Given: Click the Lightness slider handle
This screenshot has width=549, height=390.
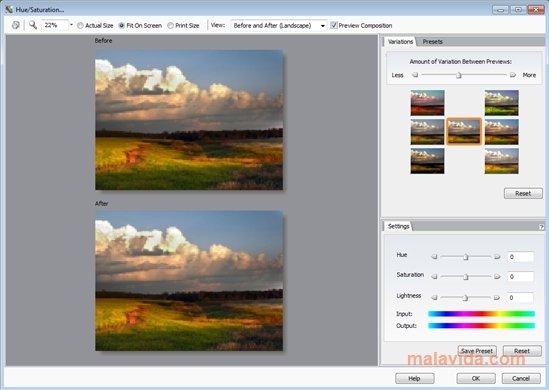Looking at the screenshot, I should [465, 298].
